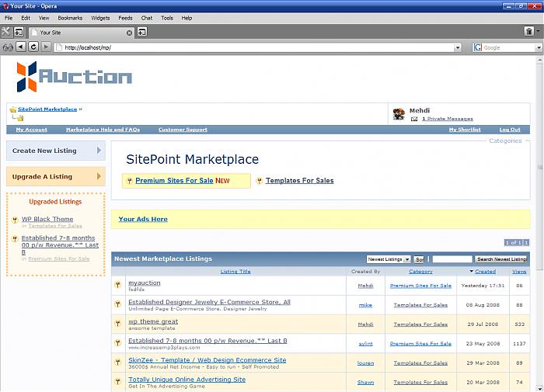Click the private messages envelope icon
Image resolution: width=544 pixels, height=392 pixels.
[414, 119]
